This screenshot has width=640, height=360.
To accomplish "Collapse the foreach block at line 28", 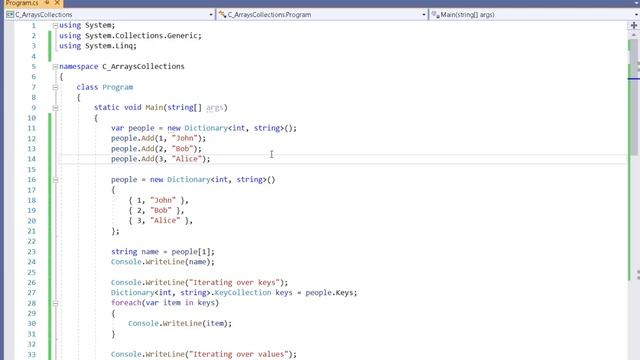I will pyautogui.click(x=55, y=303).
